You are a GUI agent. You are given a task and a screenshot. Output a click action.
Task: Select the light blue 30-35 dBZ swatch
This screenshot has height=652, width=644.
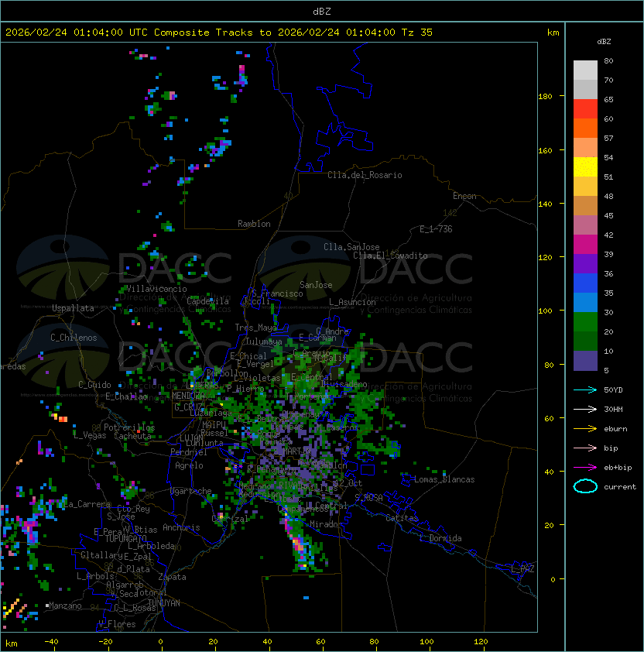[585, 302]
